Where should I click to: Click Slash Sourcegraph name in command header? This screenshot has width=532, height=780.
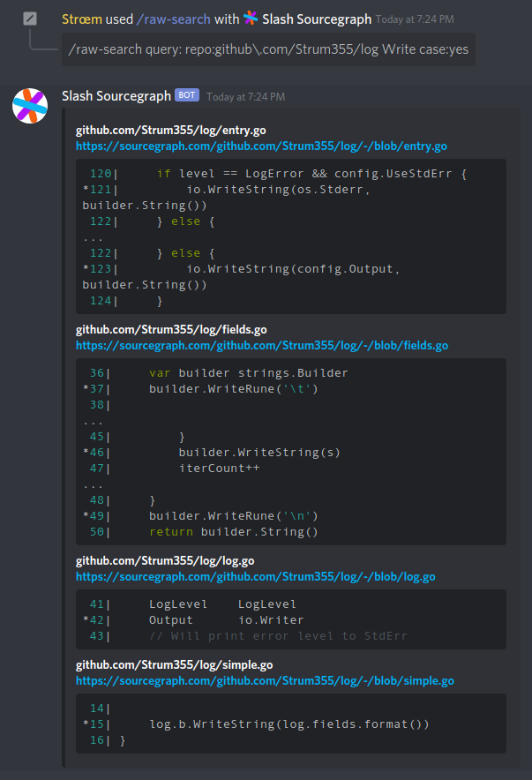[x=317, y=19]
